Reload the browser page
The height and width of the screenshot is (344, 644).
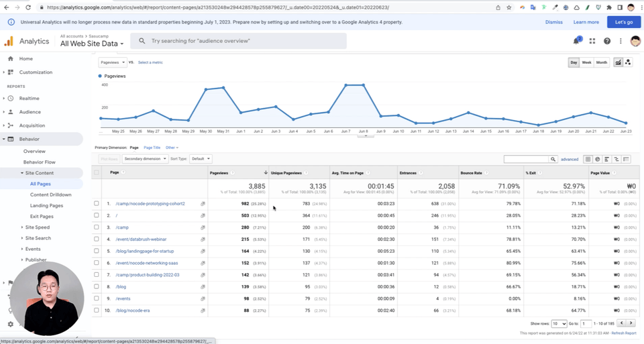[28, 7]
